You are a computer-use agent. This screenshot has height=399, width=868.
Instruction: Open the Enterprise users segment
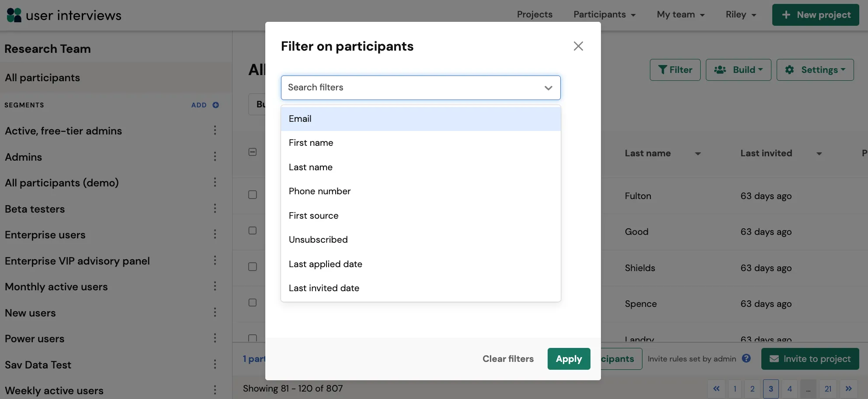coord(45,235)
